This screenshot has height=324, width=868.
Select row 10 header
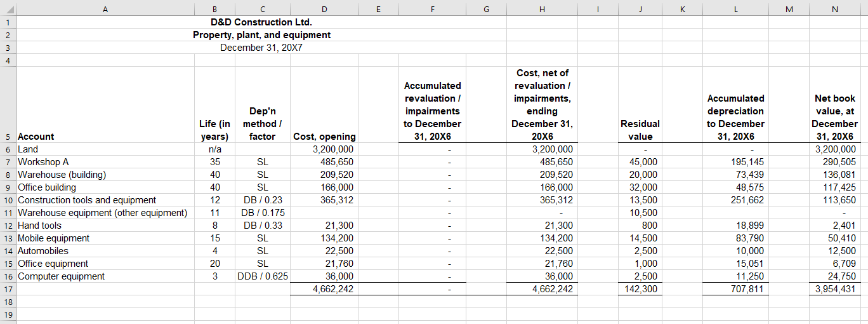[x=8, y=200]
